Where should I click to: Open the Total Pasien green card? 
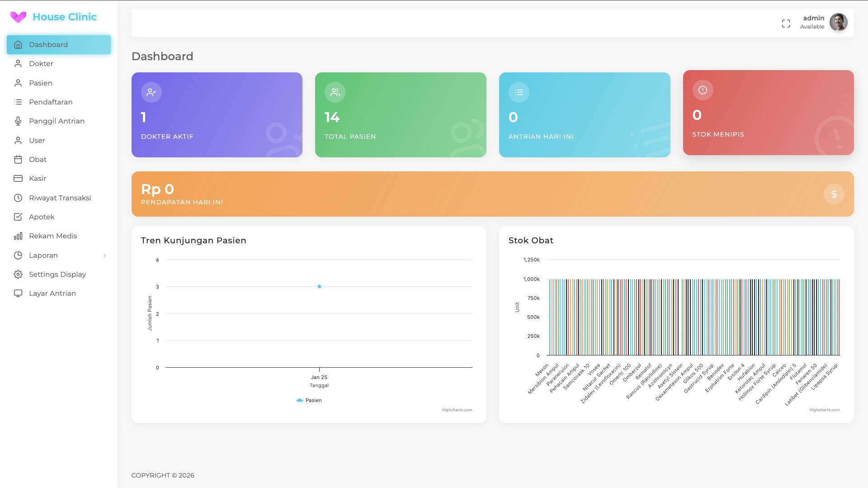[x=400, y=115]
